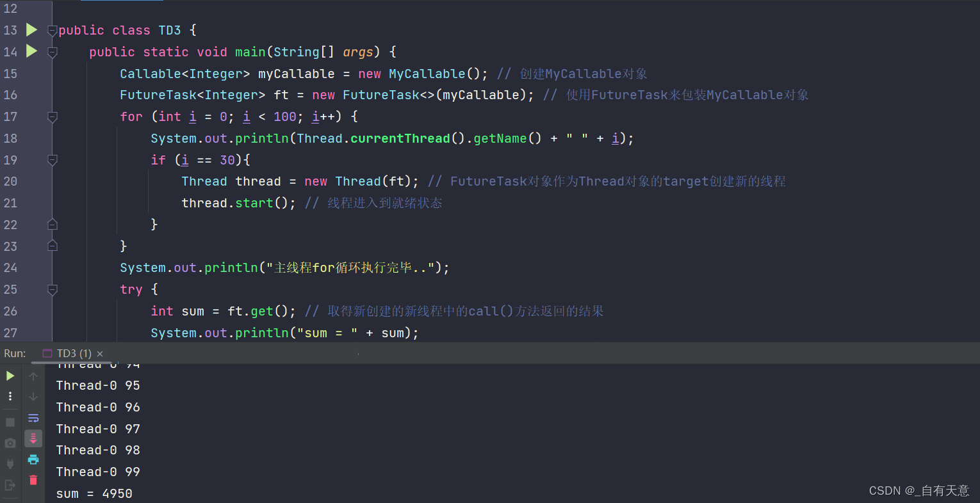Click the 'Run:' panel label
The image size is (980, 503).
15,353
